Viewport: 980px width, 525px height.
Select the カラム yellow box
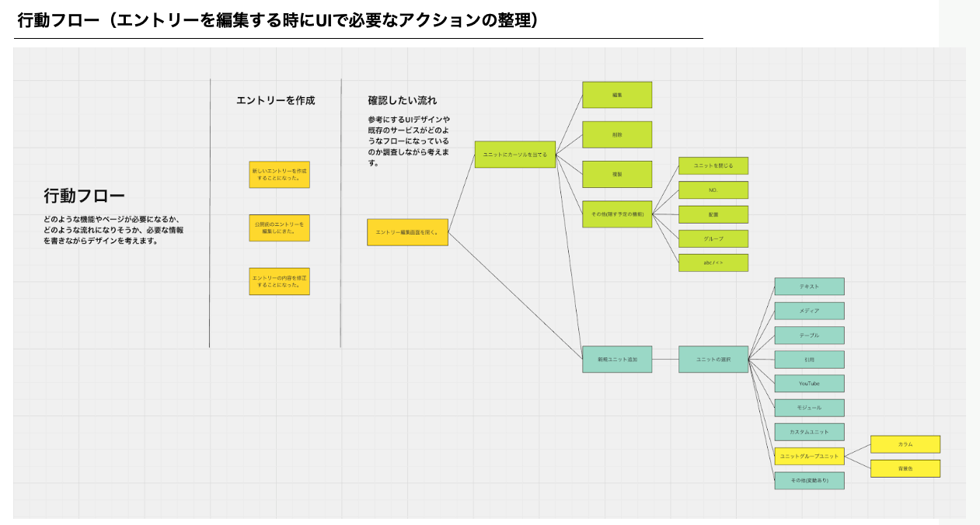[x=905, y=444]
